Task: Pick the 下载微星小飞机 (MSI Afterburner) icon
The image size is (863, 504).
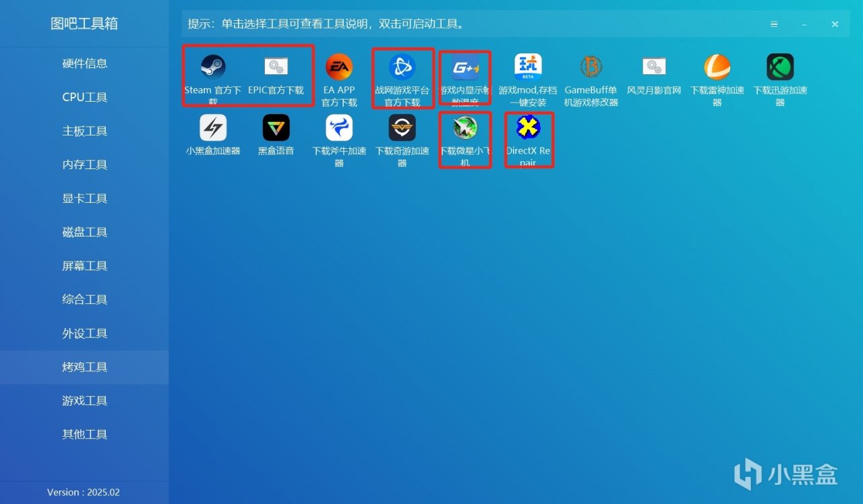Action: tap(465, 127)
